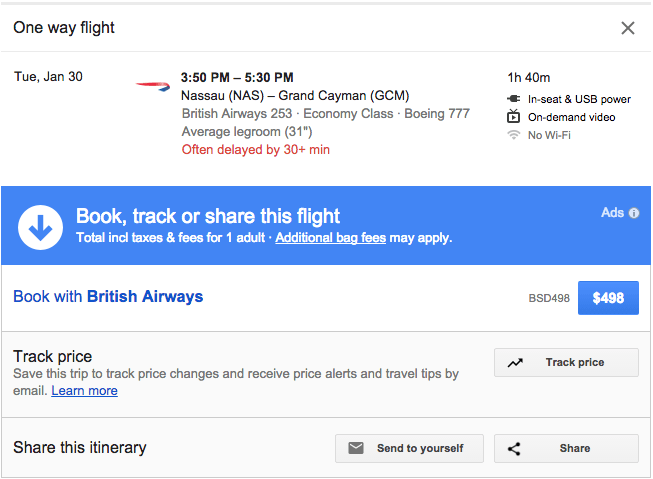The height and width of the screenshot is (479, 653).
Task: Open the Additional bag fees link
Action: (x=331, y=238)
